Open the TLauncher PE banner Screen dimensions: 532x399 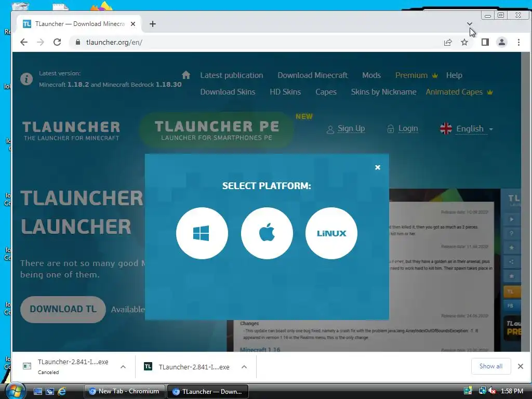tap(217, 130)
